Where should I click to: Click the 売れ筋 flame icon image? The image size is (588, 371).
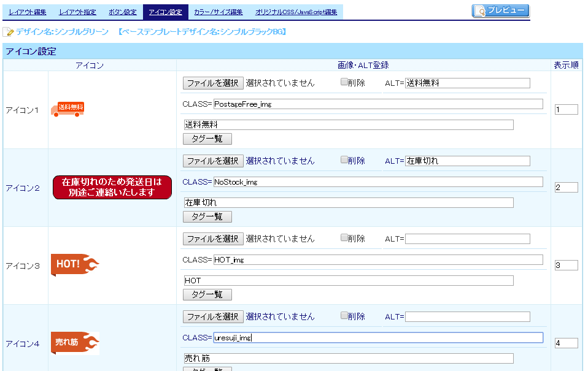click(x=75, y=343)
